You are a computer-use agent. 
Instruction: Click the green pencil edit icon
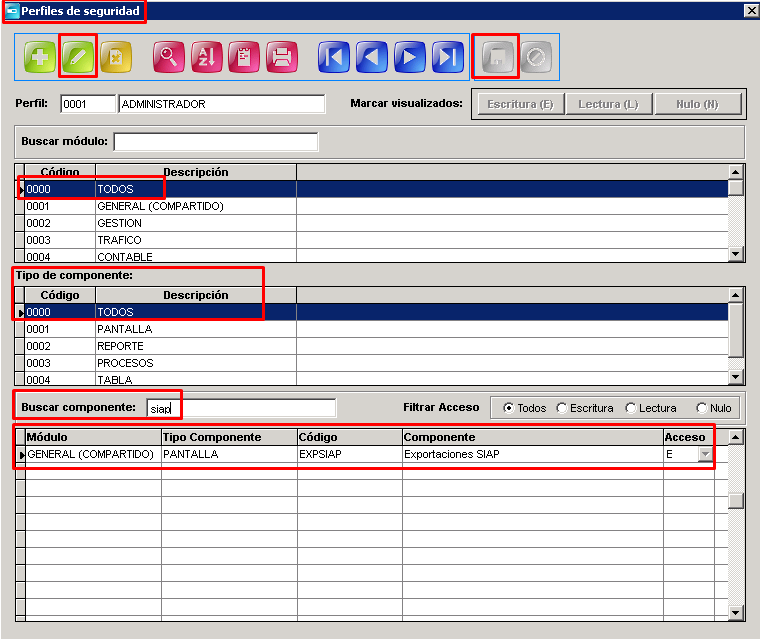[78, 57]
